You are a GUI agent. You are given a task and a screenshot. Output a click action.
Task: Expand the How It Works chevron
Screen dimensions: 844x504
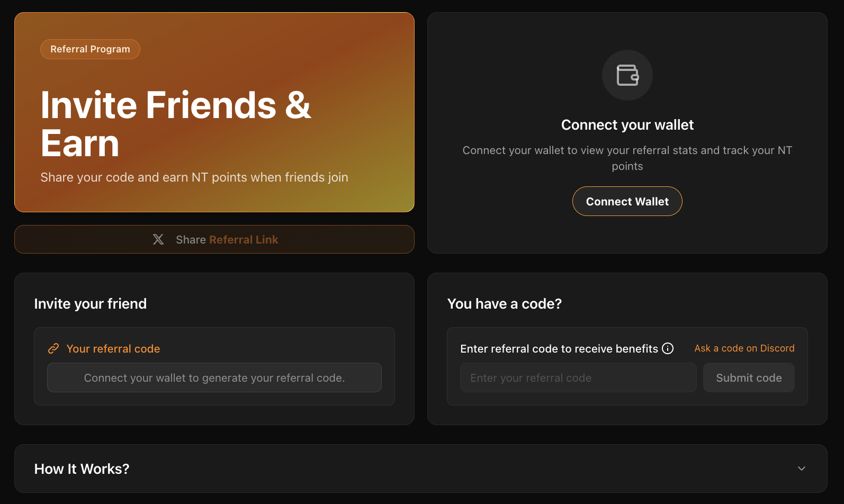[x=802, y=469]
